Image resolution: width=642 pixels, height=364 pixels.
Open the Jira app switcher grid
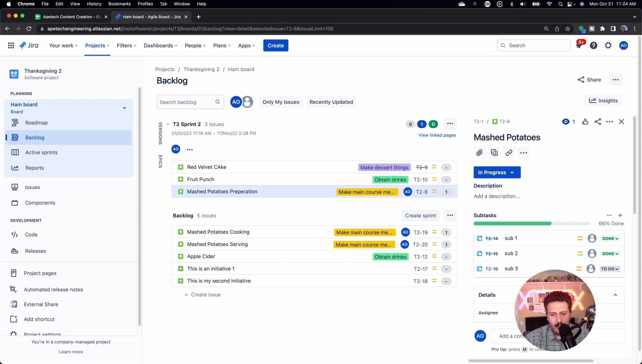tap(11, 45)
